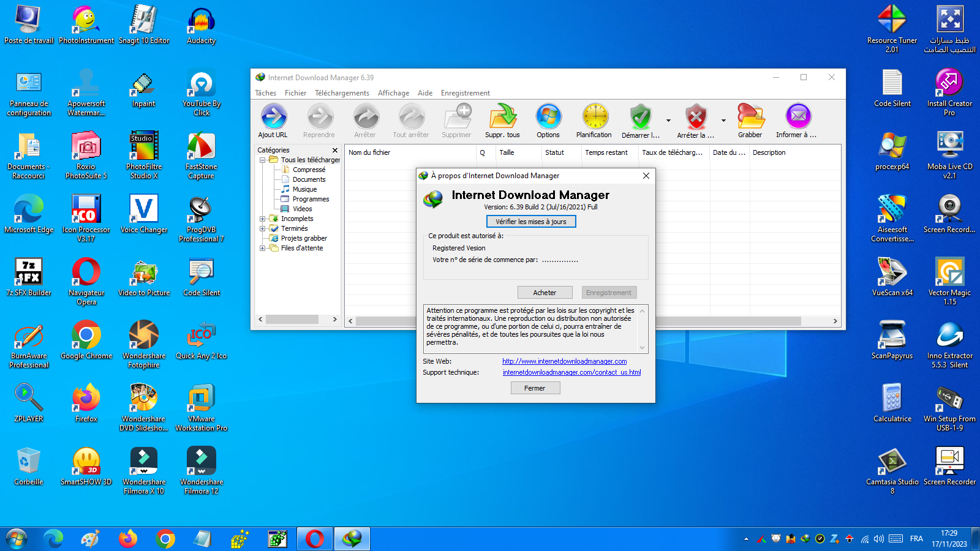Image resolution: width=980 pixels, height=551 pixels.
Task: Open Opera from the taskbar
Action: pyautogui.click(x=315, y=539)
